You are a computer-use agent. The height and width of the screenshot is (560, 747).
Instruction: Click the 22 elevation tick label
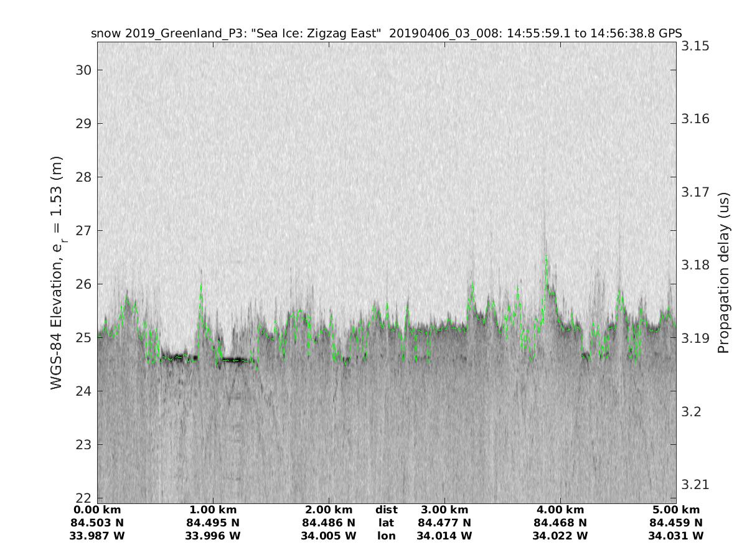coord(83,498)
